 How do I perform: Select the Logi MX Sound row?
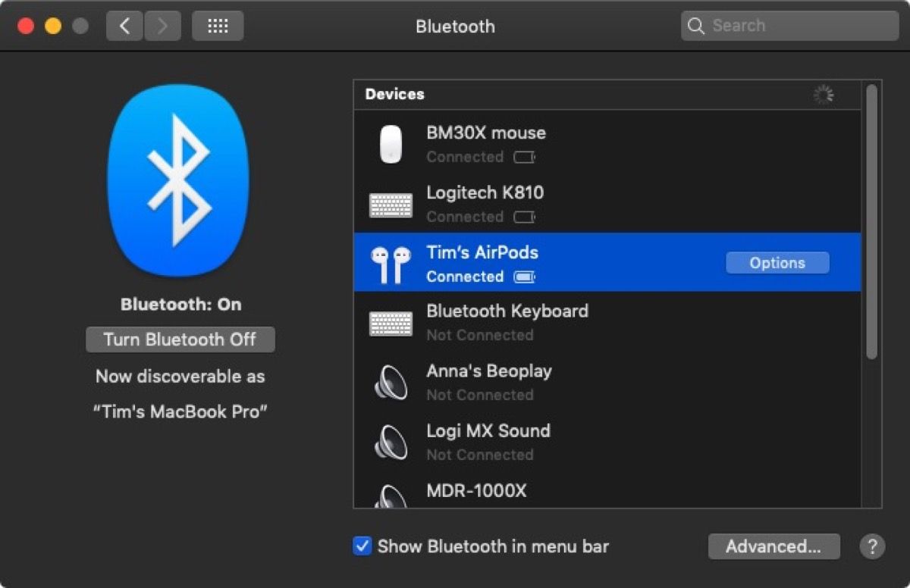[x=607, y=443]
